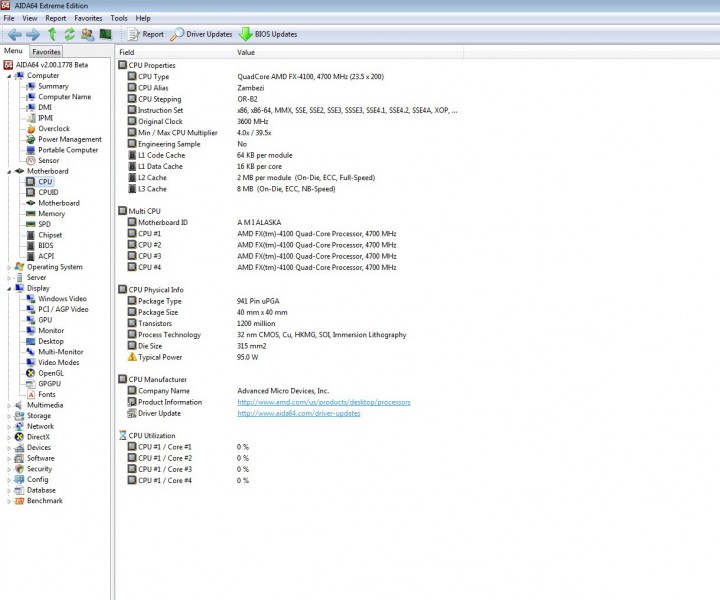Click the CPU Utilization hourglass icon
Viewport: 720px width, 600px height.
[x=123, y=435]
